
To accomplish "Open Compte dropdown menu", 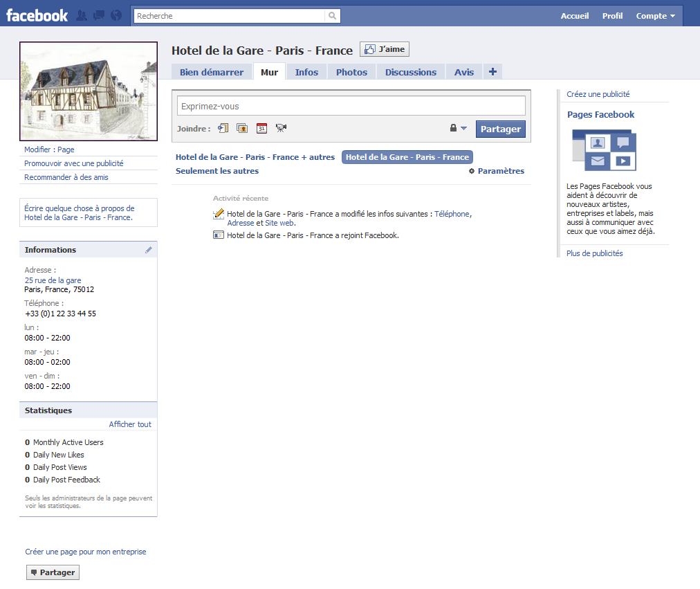I will 655,16.
